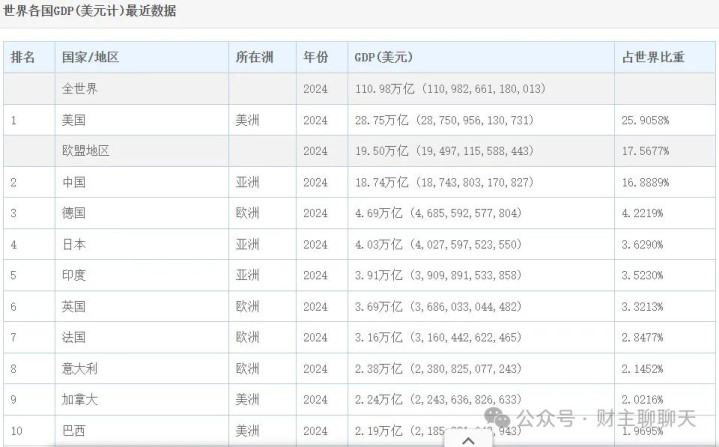Image resolution: width=719 pixels, height=447 pixels.
Task: Select the 中国 country cell
Action: [x=74, y=182]
